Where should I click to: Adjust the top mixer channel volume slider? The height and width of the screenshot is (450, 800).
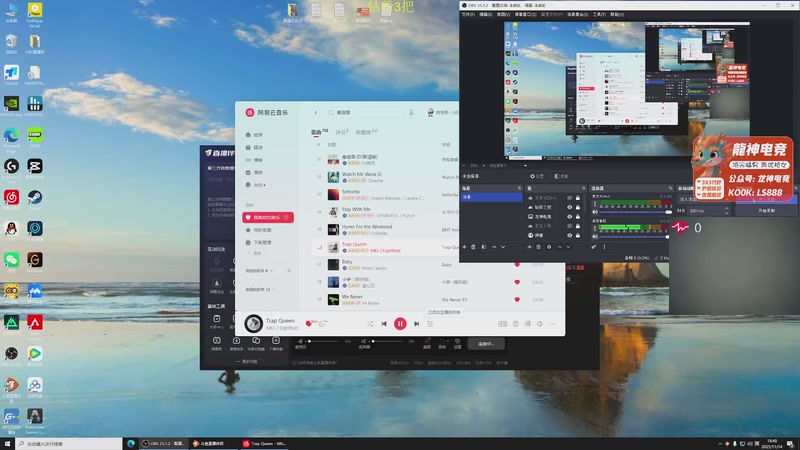click(635, 212)
